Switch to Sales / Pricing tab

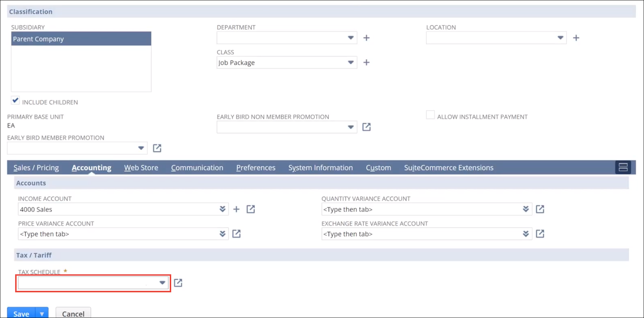point(36,168)
